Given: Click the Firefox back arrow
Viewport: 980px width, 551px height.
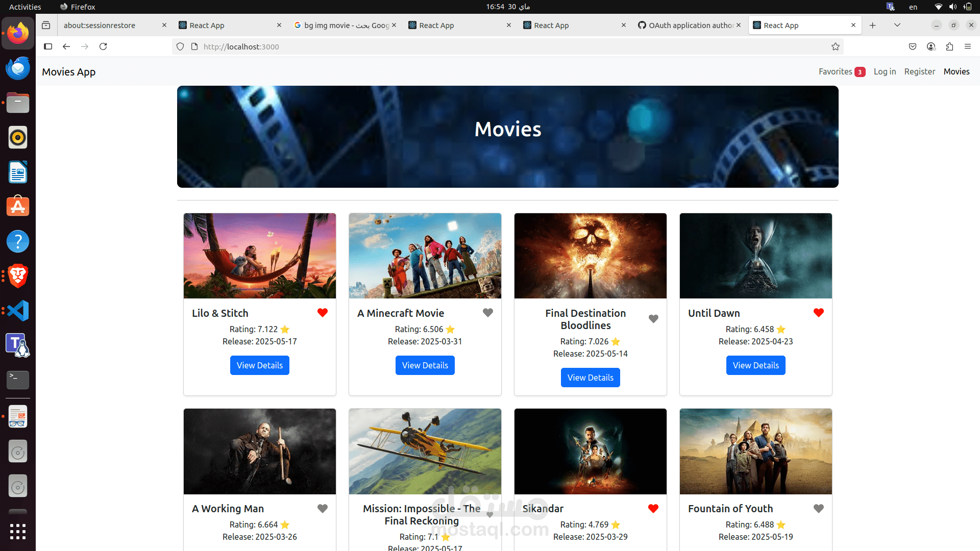Looking at the screenshot, I should 66,46.
